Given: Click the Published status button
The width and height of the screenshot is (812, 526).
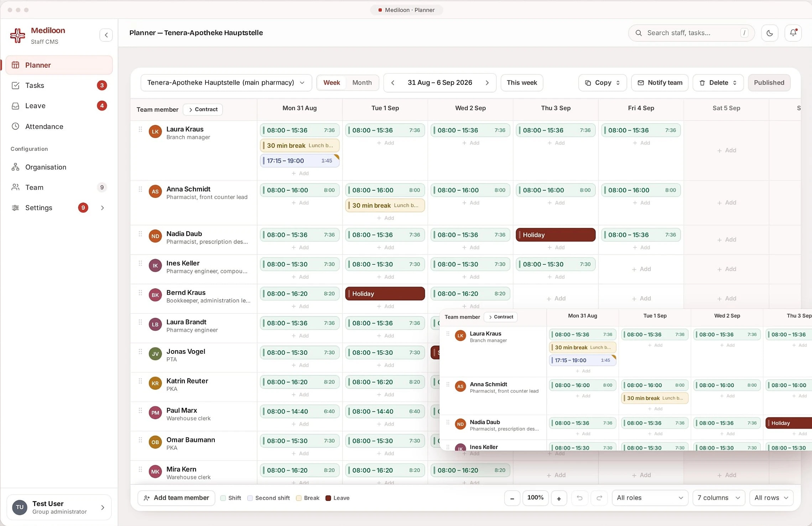Looking at the screenshot, I should 769,83.
